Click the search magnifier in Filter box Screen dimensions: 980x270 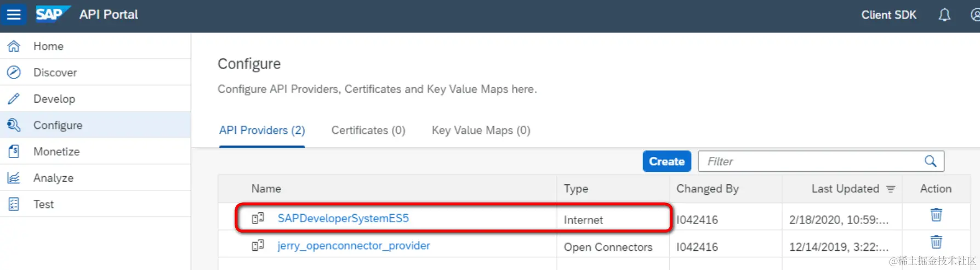(930, 161)
